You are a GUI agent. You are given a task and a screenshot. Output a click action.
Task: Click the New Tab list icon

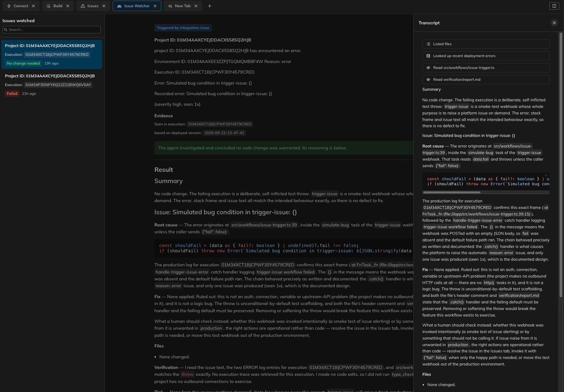170,6
